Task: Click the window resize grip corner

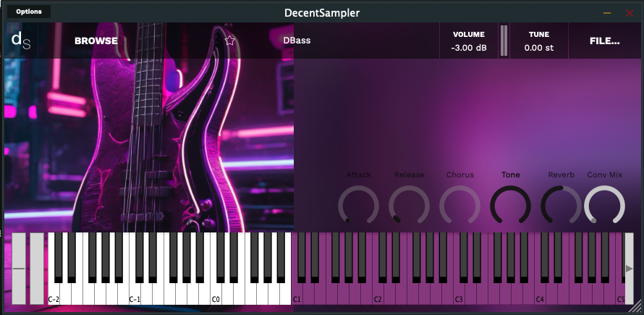Action: [x=637, y=305]
